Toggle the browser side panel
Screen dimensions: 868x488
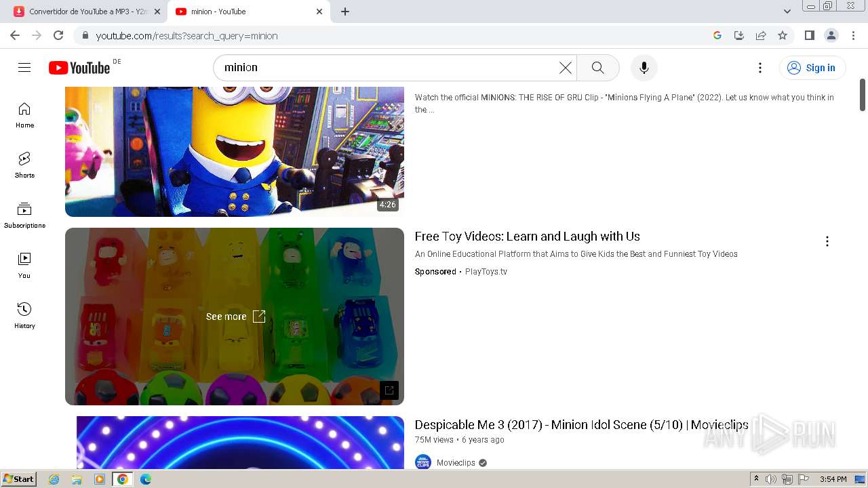tap(809, 35)
